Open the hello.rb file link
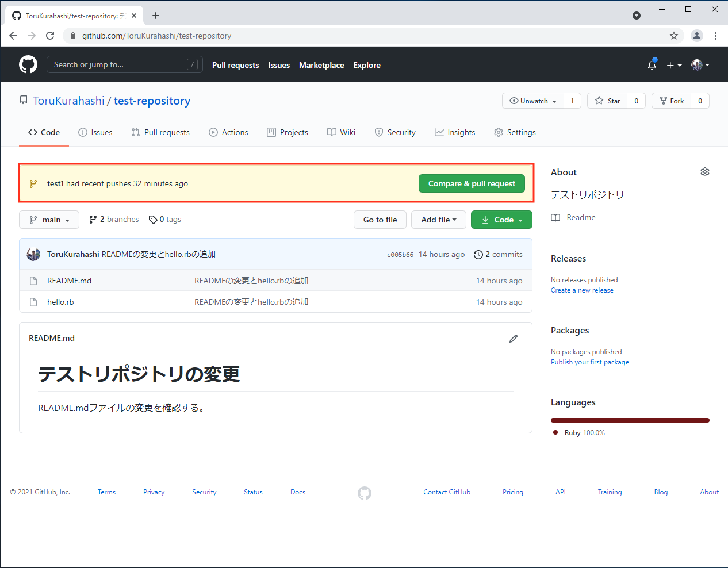This screenshot has width=728, height=568. coord(60,302)
